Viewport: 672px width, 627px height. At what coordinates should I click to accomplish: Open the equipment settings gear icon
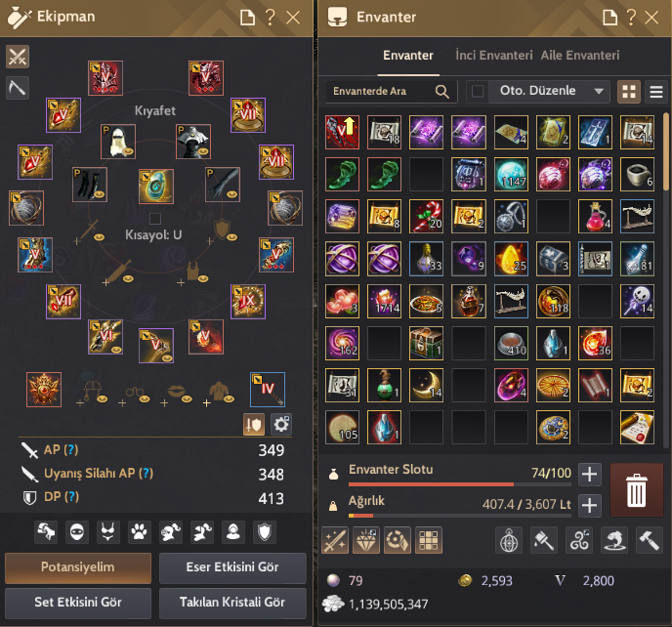point(281,424)
